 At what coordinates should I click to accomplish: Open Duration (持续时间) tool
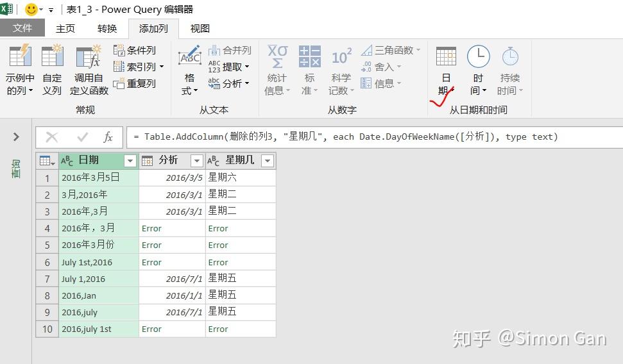click(510, 69)
